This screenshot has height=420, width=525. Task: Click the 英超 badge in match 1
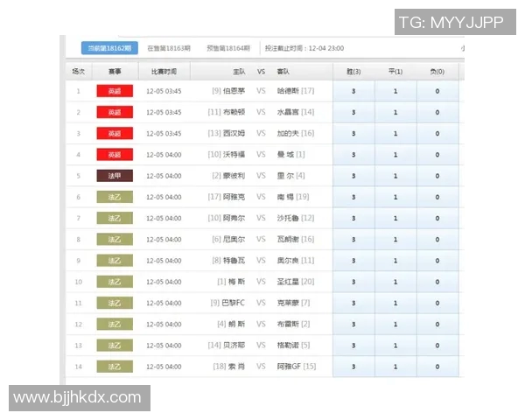[115, 91]
